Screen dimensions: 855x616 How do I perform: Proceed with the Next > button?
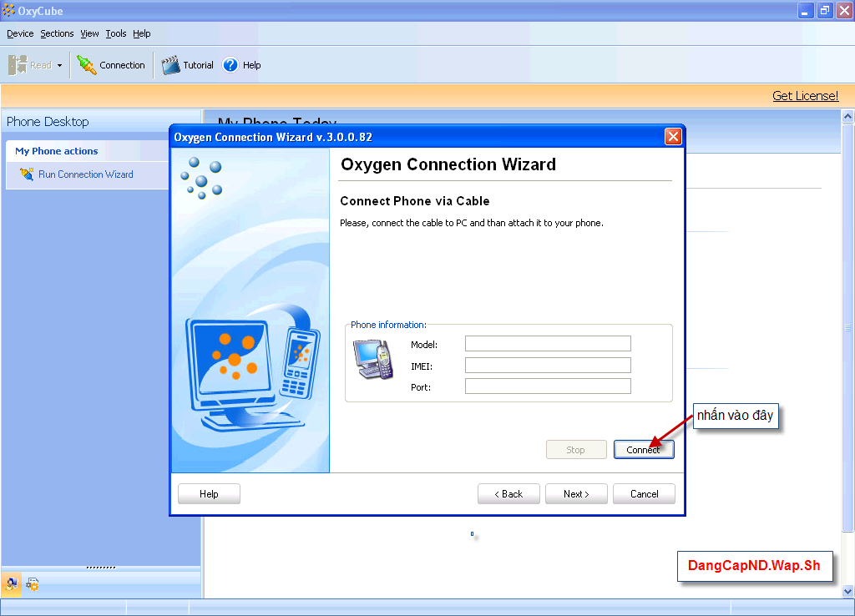coord(576,494)
